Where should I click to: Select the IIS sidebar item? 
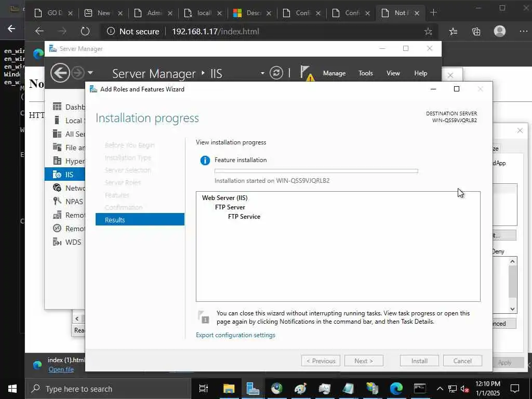[x=65, y=175]
